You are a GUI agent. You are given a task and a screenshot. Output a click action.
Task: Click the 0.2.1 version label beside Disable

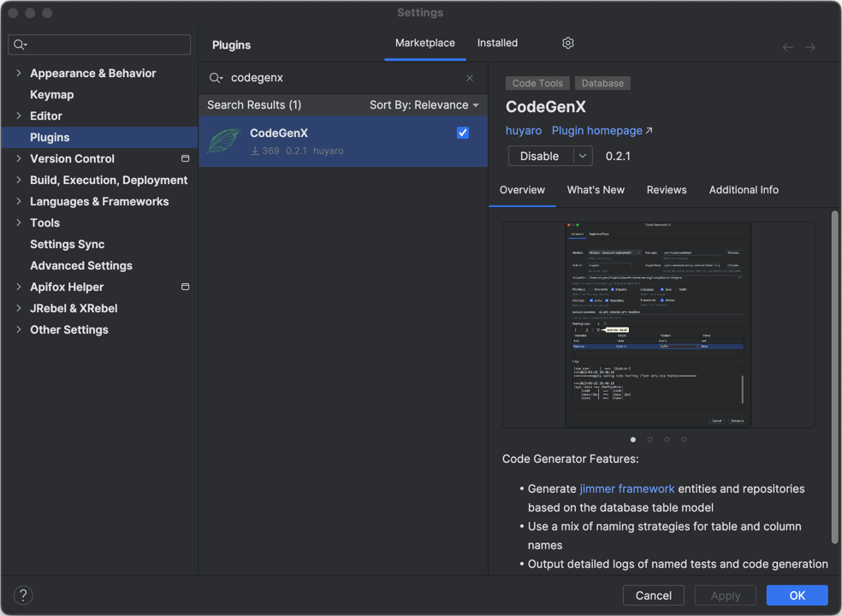(x=618, y=157)
